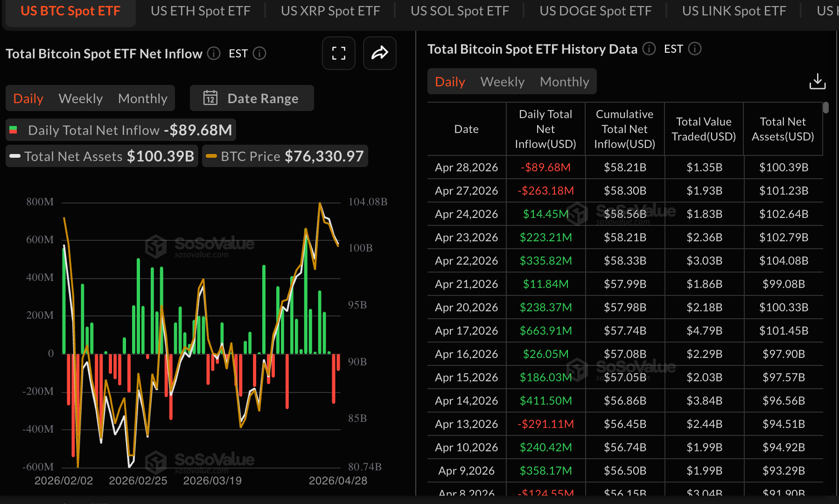Click calendar icon in Date Range

click(210, 98)
